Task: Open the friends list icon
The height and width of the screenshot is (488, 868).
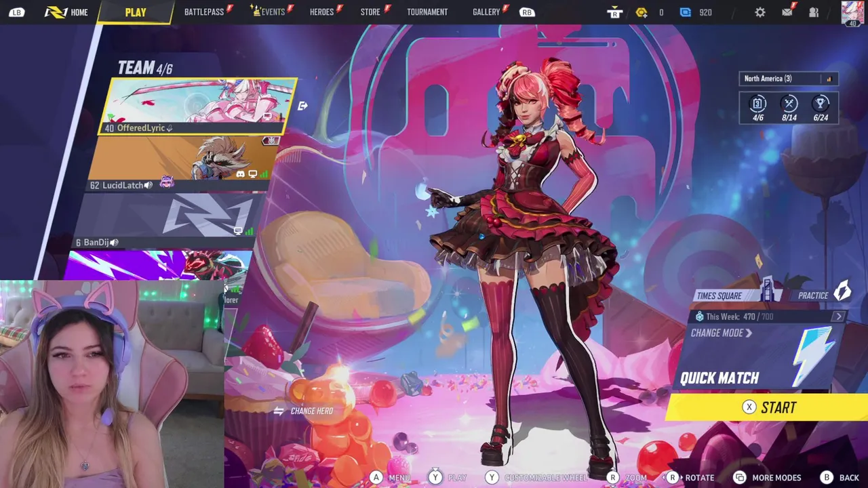Action: click(814, 12)
